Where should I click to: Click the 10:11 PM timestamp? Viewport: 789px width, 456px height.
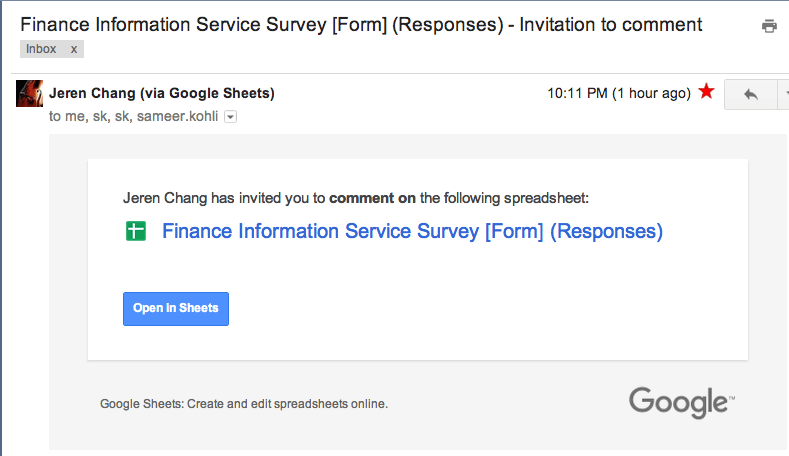coord(577,94)
